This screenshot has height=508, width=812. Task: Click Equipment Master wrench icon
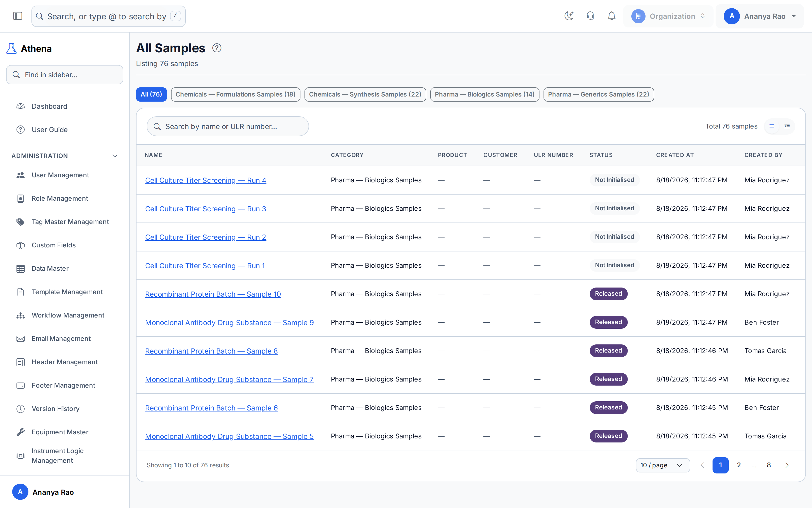21,432
